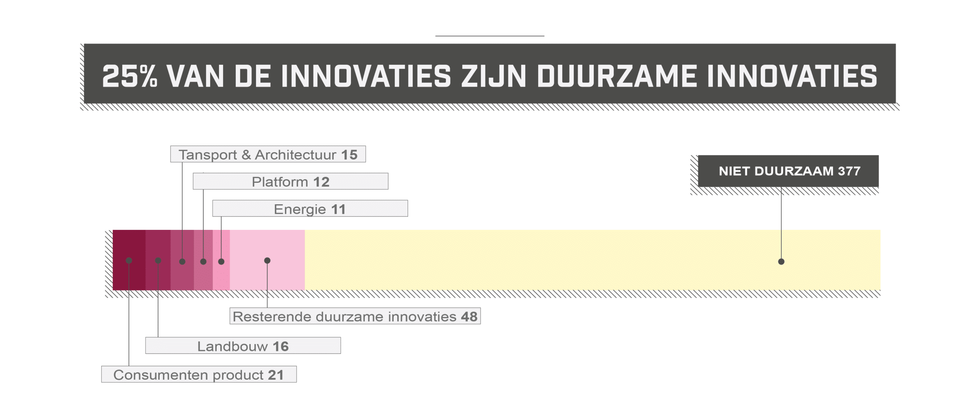Click the dot in Landbouw segment
This screenshot has width=980, height=405.
click(x=158, y=261)
